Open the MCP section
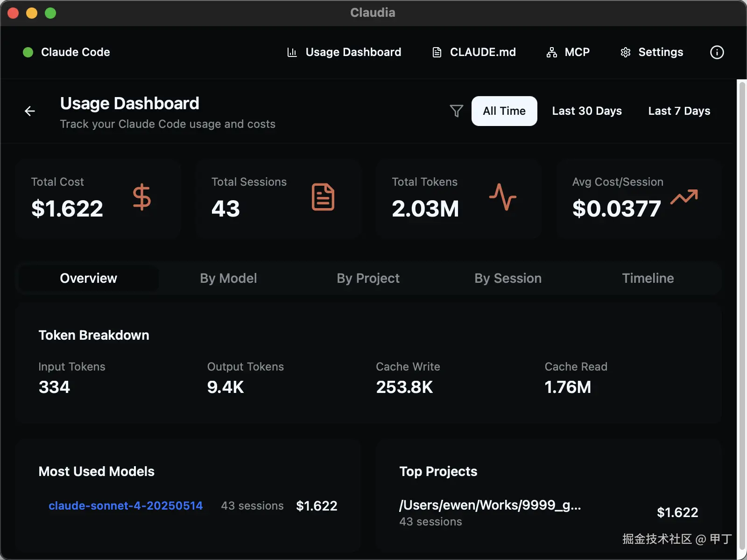Screen dimensions: 747x560 [568, 52]
